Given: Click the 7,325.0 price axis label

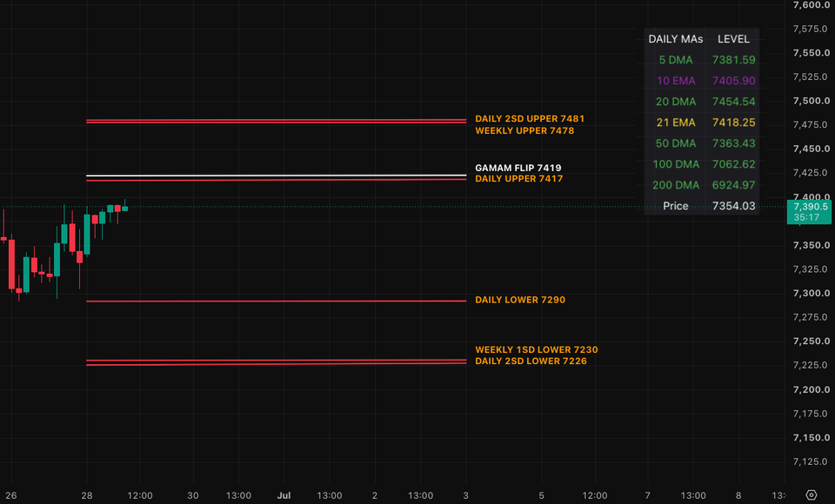Looking at the screenshot, I should (810, 269).
